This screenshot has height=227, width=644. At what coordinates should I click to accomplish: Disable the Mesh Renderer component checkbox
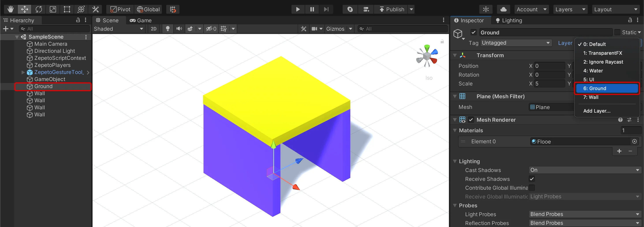(471, 120)
